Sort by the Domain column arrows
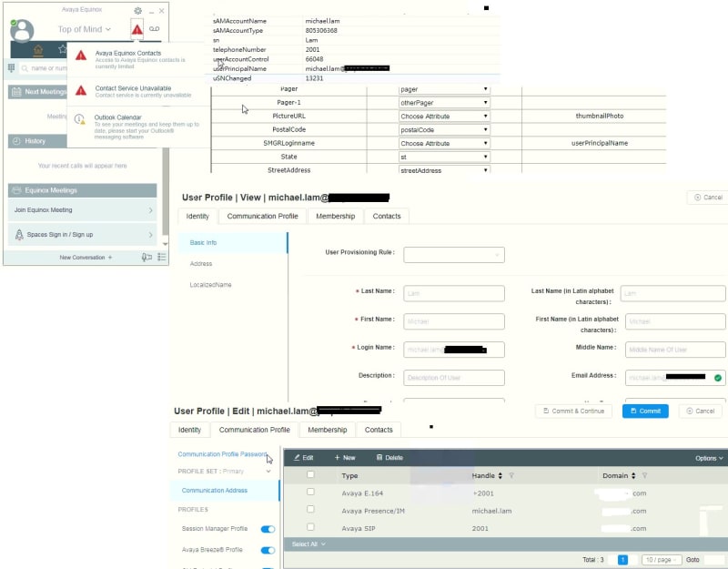Screen dimensions: 728x569 point(633,475)
